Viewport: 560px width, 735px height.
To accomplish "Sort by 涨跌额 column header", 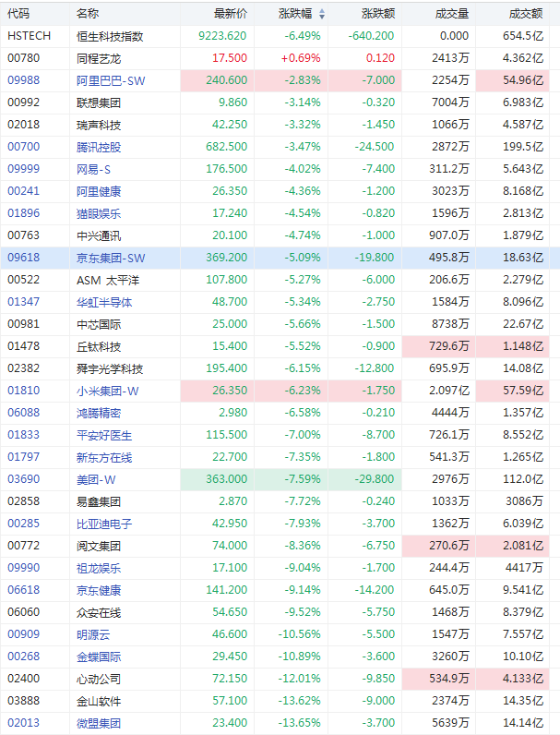I will [378, 14].
